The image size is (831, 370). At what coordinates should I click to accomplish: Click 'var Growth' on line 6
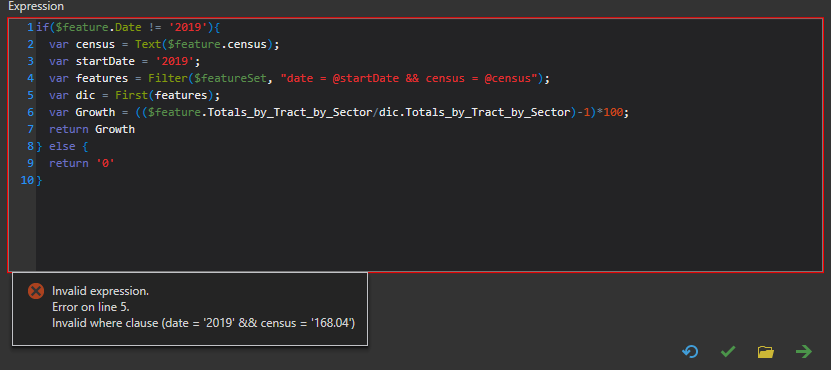[82, 112]
